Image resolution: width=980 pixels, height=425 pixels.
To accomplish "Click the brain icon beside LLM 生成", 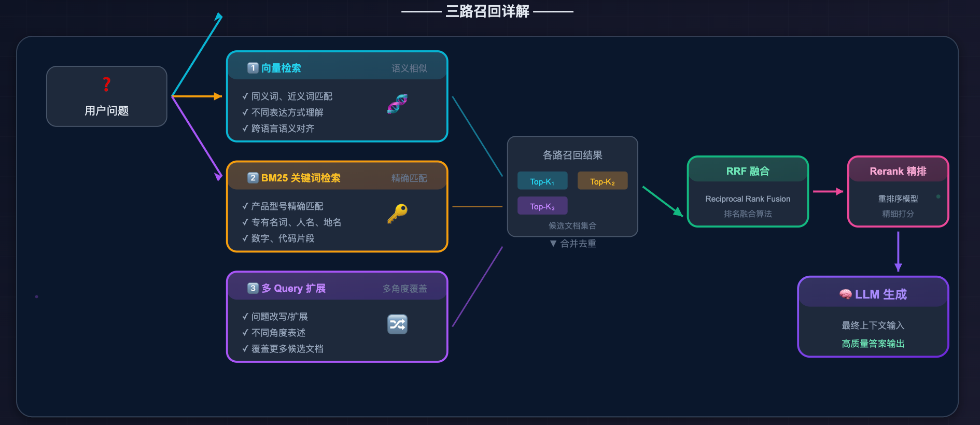I will click(x=845, y=294).
